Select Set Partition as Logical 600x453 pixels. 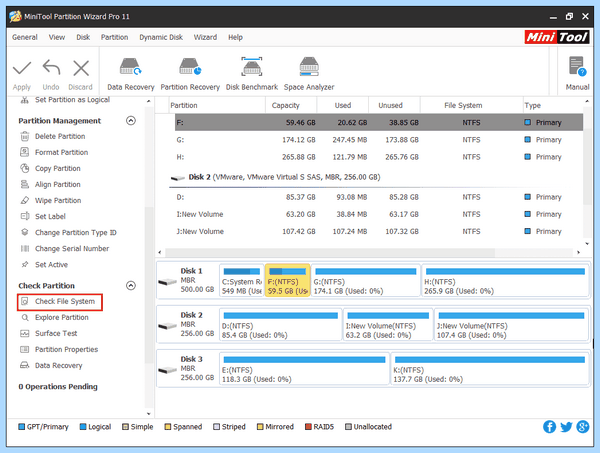72,100
